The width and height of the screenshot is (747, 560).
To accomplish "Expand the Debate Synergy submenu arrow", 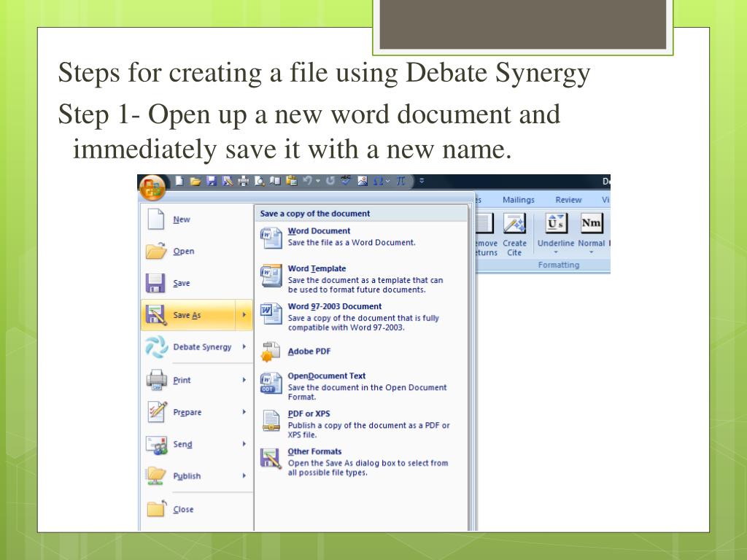I will pos(244,346).
